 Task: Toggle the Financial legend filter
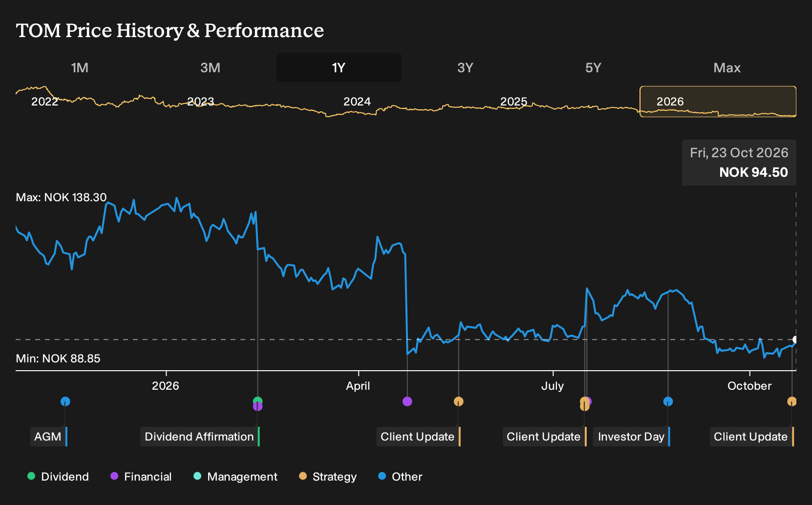pos(141,477)
